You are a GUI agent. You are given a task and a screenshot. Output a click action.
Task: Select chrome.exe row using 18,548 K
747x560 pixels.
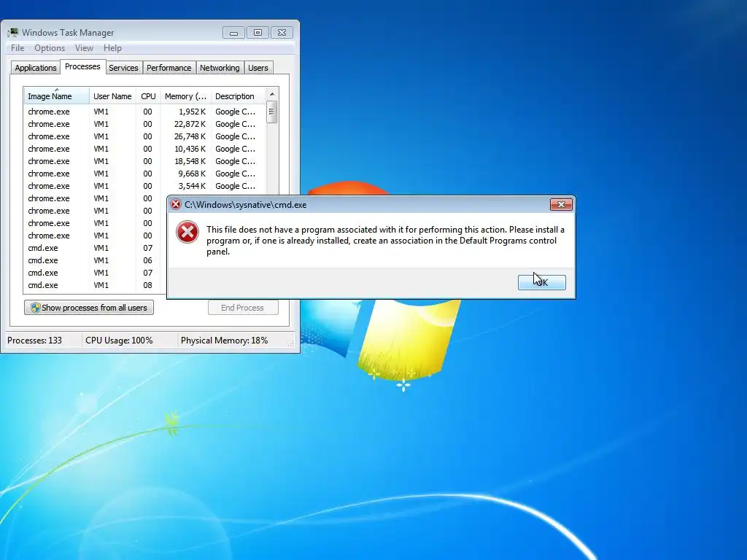point(144,161)
